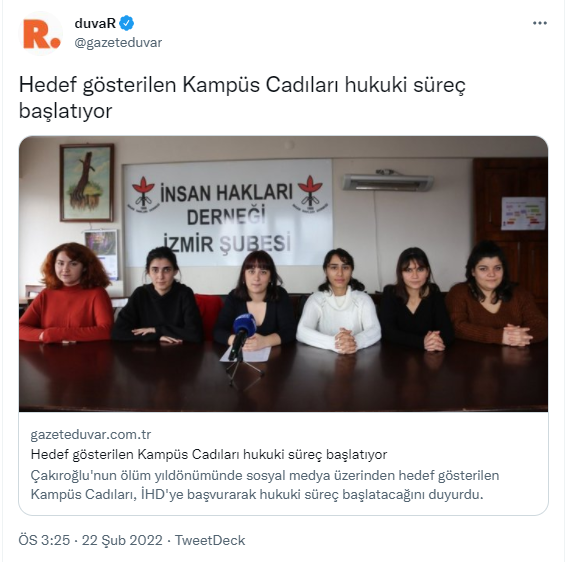Open the duvaR orange R. avatar

point(41,33)
